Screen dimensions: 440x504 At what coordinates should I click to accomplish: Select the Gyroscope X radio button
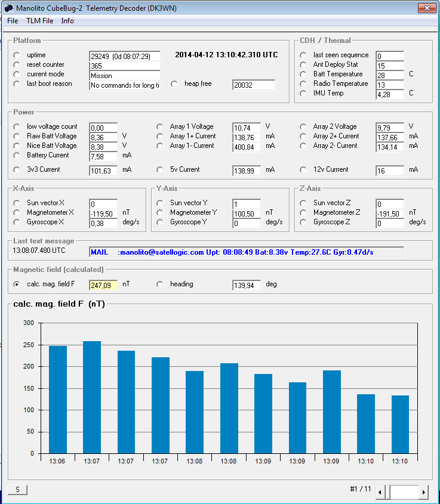[x=17, y=222]
